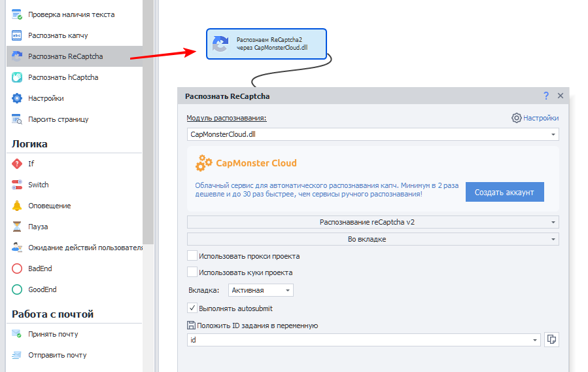The image size is (588, 372).
Task: Click the gear icon next to Настройки link
Action: [x=516, y=118]
